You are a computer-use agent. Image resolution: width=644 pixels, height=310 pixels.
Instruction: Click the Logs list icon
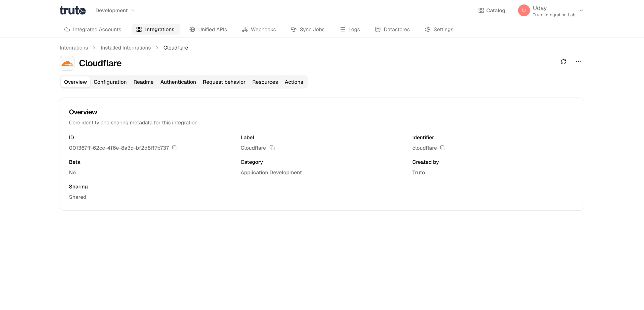[x=342, y=29]
